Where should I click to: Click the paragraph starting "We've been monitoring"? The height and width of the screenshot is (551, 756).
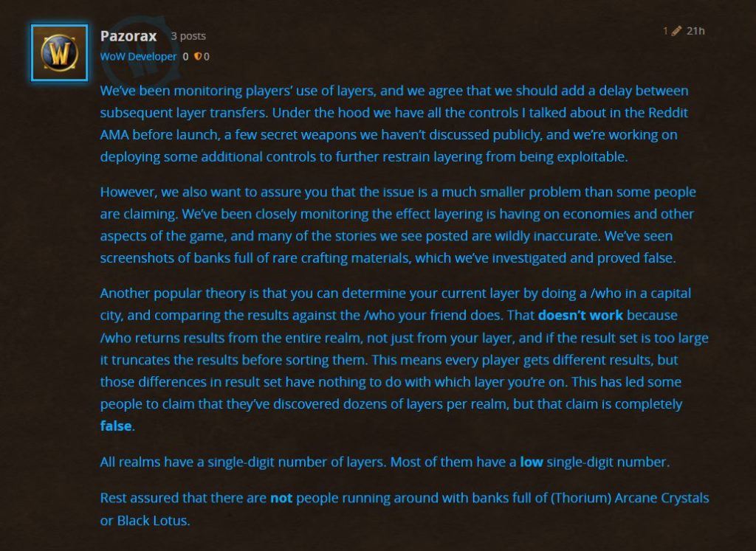click(394, 124)
